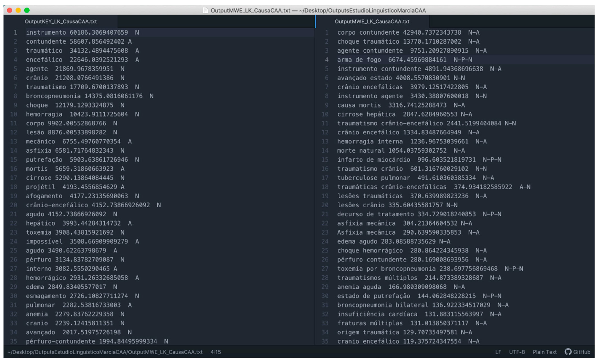Select the OutputMWE_LK_CausaCAA.txt tab in the right pane

(372, 21)
